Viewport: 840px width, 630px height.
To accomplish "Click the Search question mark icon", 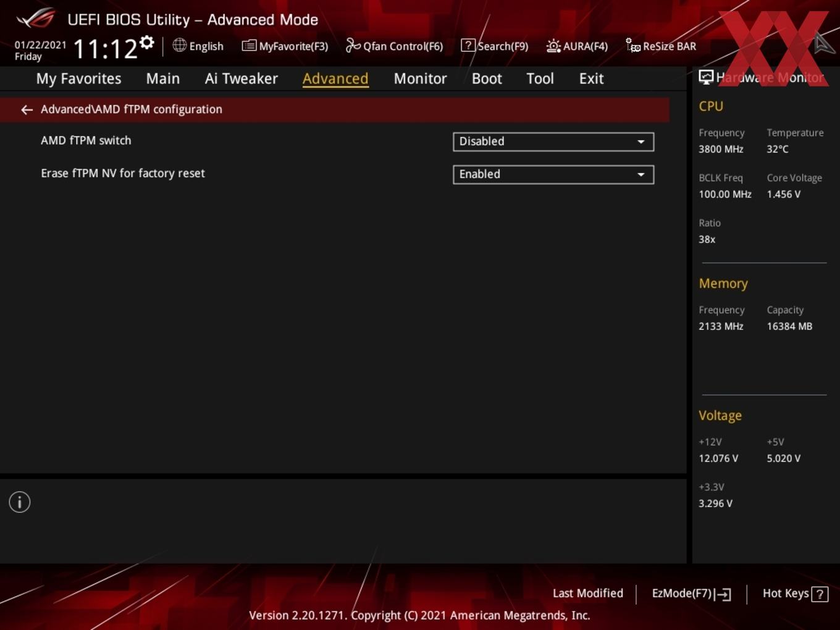I will click(x=468, y=46).
